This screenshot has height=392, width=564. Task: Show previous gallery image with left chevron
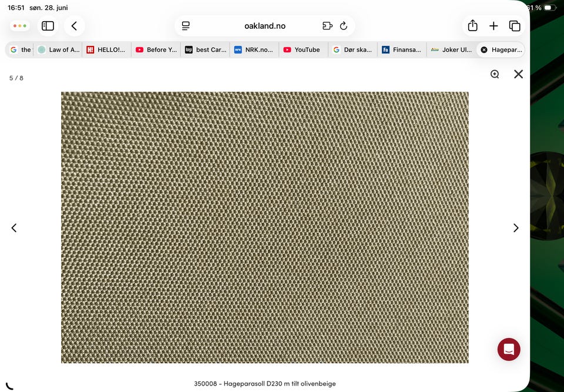tap(14, 228)
